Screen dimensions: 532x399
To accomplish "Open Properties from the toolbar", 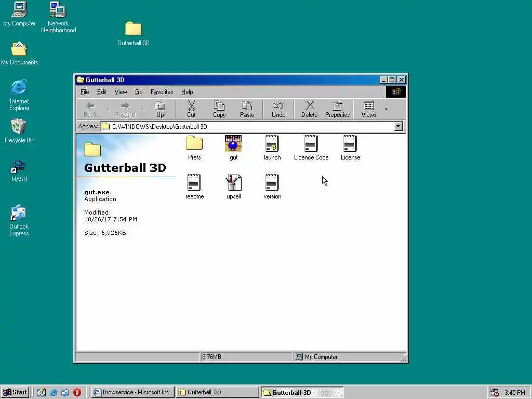I will pyautogui.click(x=337, y=109).
